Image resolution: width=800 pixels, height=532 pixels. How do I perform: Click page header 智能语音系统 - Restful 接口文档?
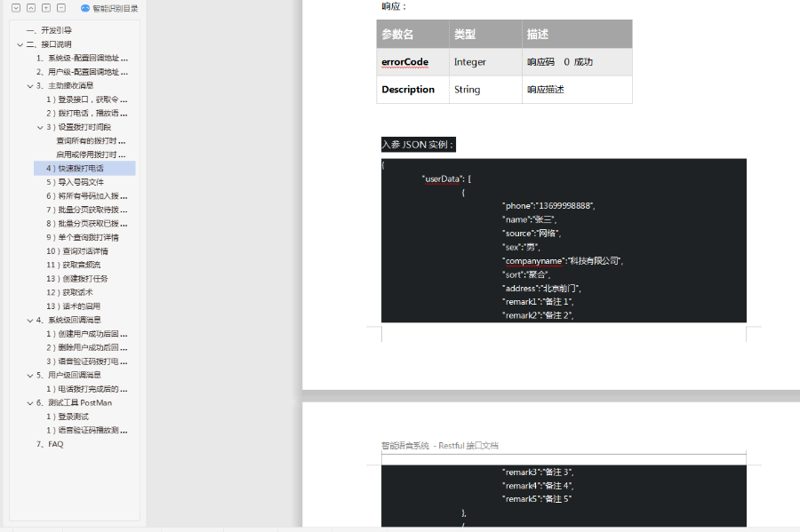[x=440, y=445]
